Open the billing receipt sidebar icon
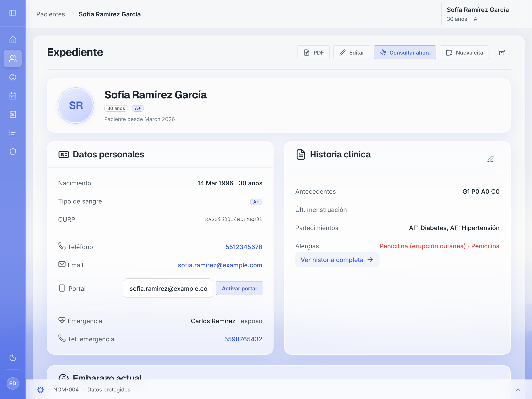The width and height of the screenshot is (532, 399). (x=13, y=114)
